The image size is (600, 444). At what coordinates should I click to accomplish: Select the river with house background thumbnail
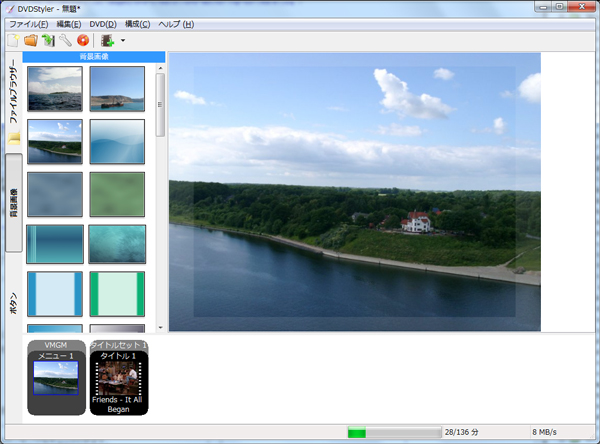click(x=55, y=142)
